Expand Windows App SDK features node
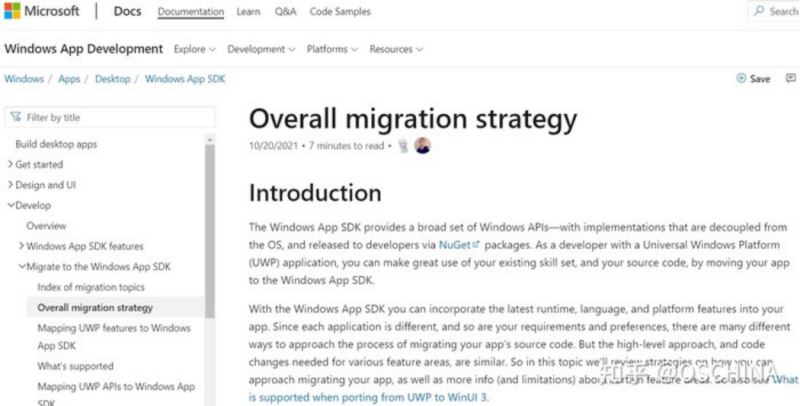The height and width of the screenshot is (406, 800). (21, 245)
